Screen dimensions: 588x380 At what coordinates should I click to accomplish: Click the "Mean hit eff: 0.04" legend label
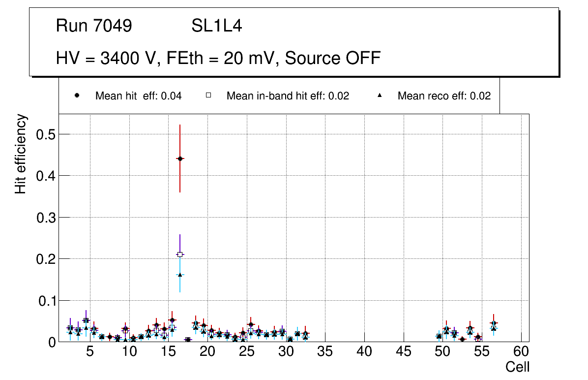[138, 96]
